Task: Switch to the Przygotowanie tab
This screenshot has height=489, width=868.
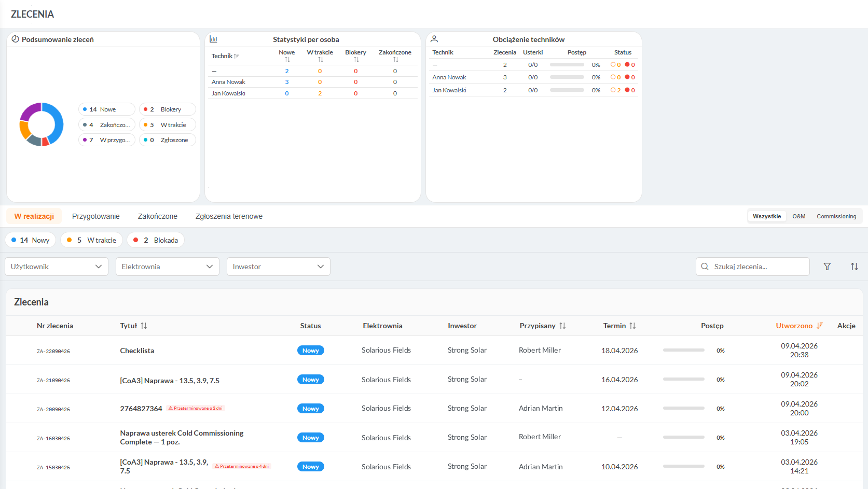Action: pos(95,216)
